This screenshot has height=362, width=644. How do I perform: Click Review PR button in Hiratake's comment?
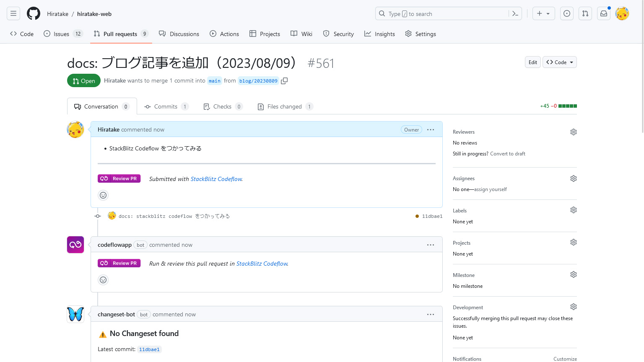point(119,178)
